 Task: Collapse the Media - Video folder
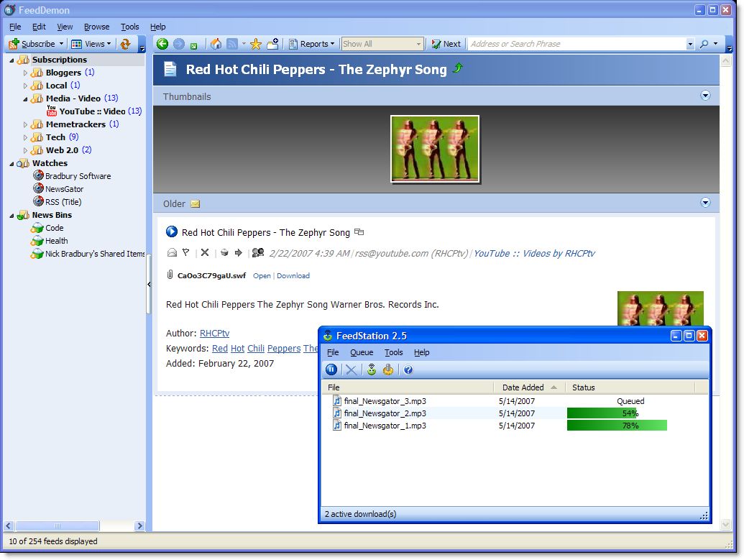click(x=24, y=98)
